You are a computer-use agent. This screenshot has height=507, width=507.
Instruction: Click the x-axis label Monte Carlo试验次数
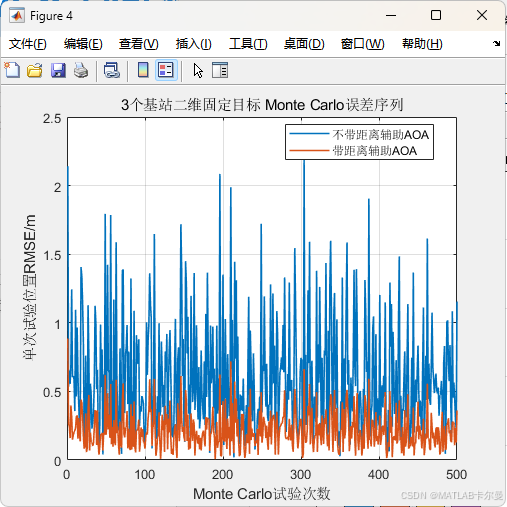(262, 494)
